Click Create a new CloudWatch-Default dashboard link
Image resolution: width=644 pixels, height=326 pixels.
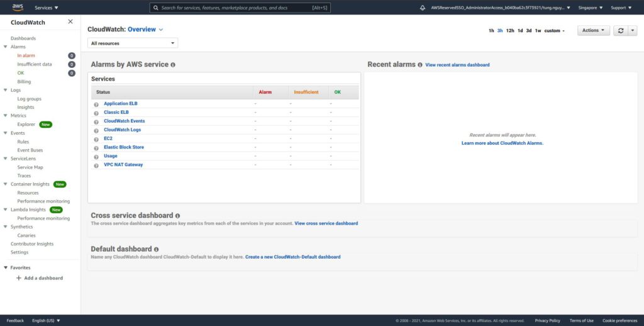tap(292, 257)
